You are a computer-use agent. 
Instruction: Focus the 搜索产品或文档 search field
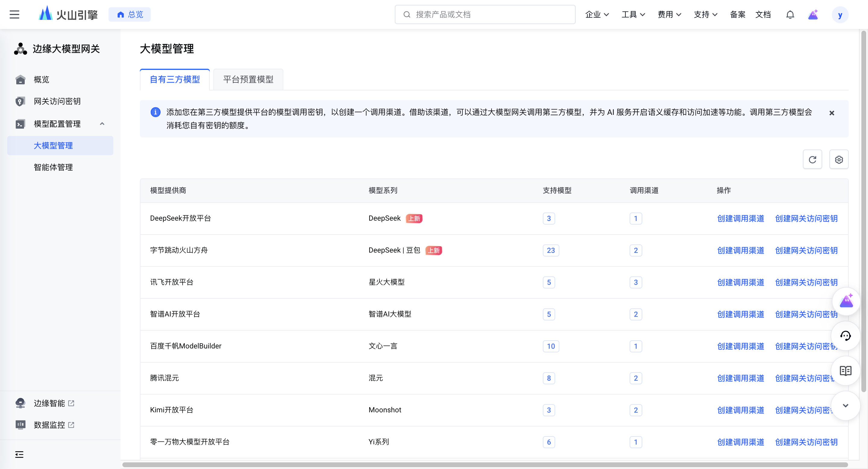pyautogui.click(x=485, y=14)
